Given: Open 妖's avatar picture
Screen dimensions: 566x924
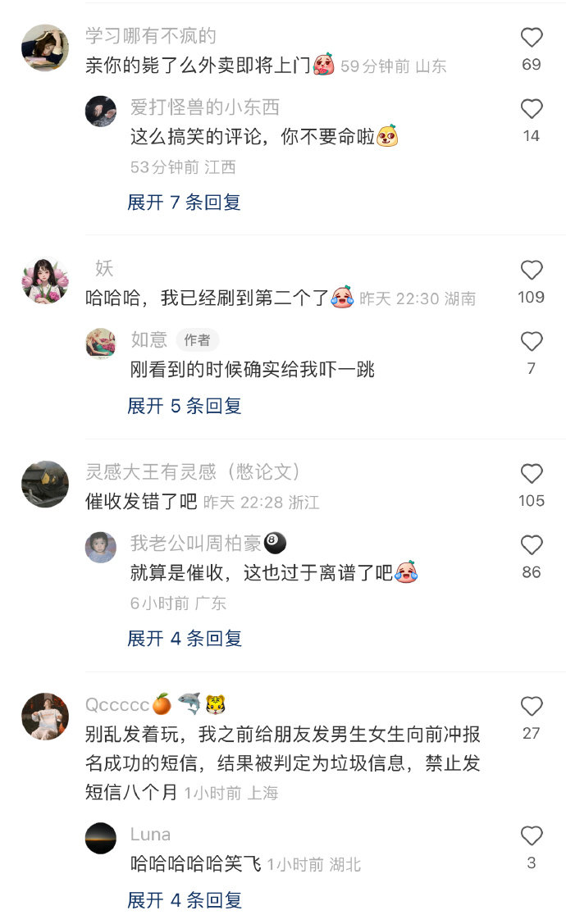Looking at the screenshot, I should pyautogui.click(x=45, y=280).
